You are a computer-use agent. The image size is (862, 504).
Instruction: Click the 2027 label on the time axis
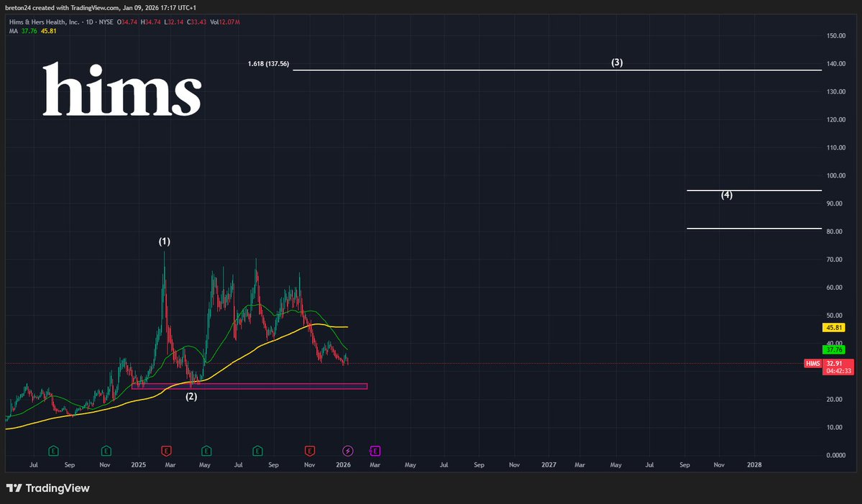pos(549,465)
